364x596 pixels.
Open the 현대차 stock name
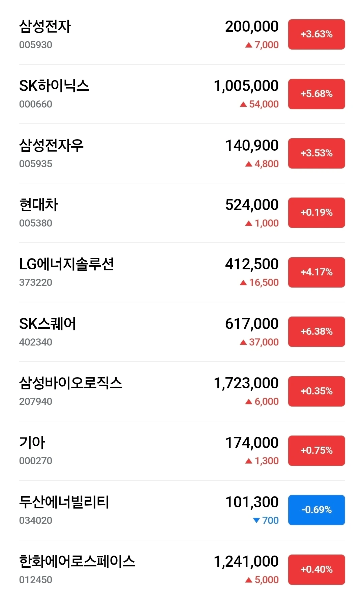[x=38, y=205]
